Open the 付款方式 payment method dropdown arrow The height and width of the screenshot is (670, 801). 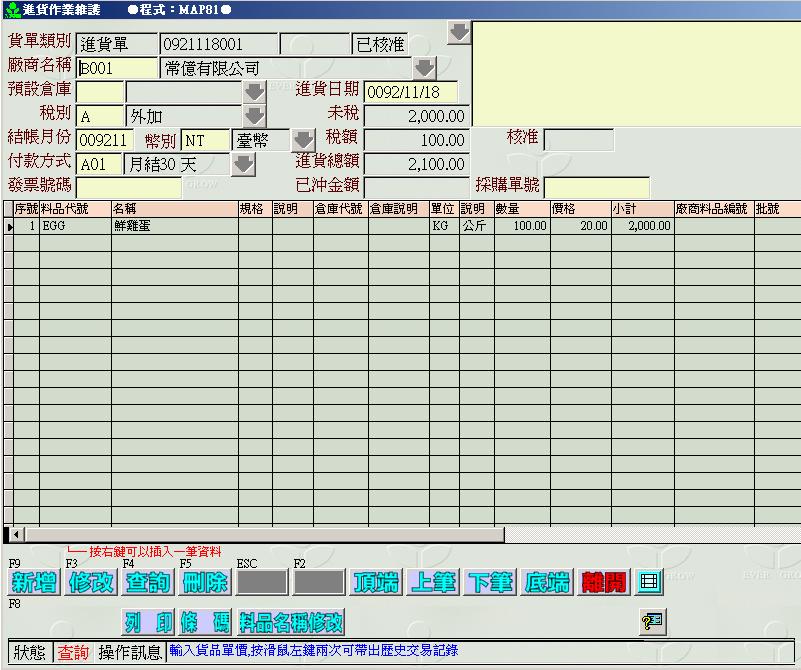243,164
